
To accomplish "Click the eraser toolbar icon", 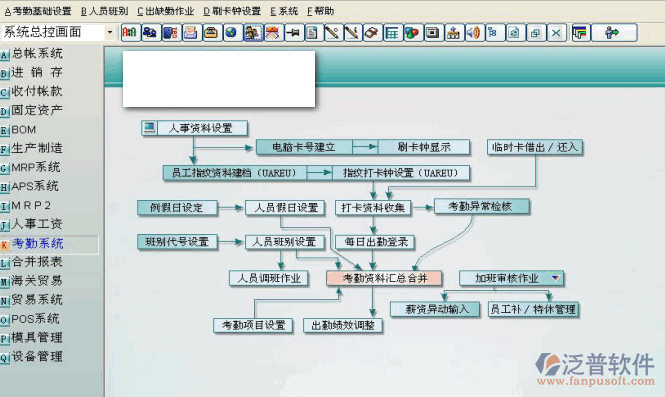I will coord(372,33).
